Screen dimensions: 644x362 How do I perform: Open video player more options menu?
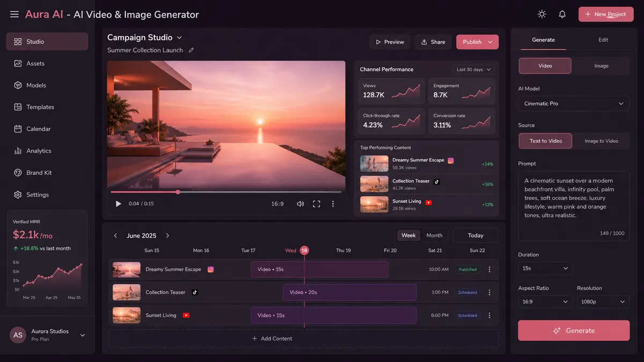[333, 204]
